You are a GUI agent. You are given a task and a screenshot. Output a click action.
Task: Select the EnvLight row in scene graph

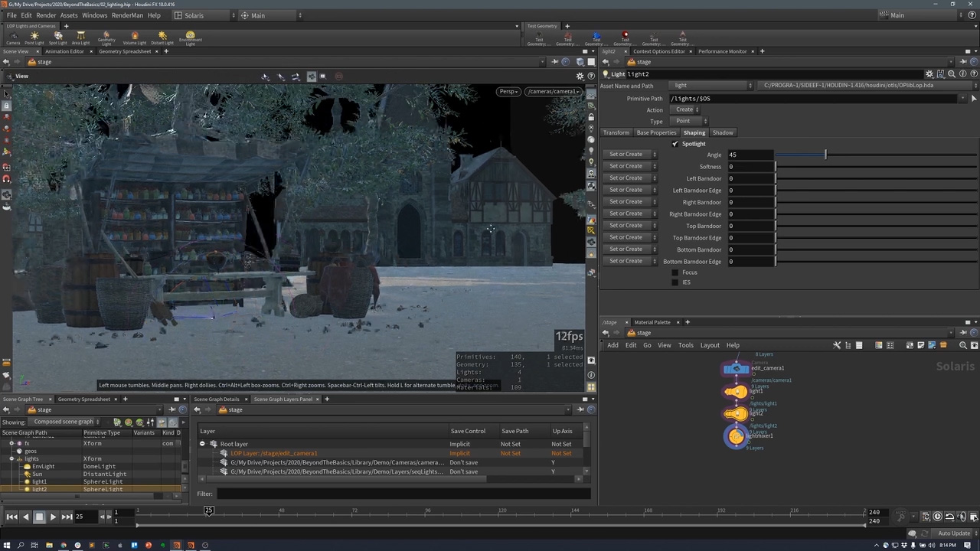[x=90, y=467]
